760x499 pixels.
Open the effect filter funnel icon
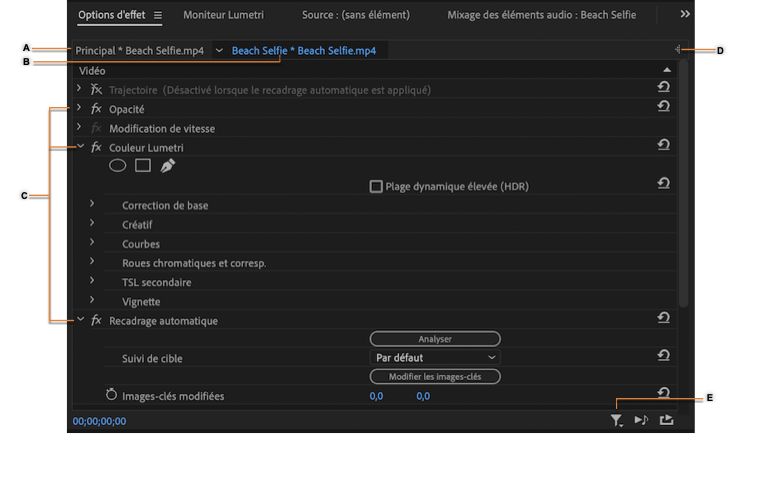(617, 421)
